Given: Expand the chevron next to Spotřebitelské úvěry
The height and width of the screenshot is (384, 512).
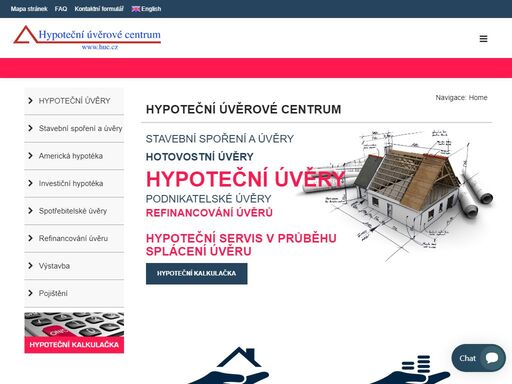Looking at the screenshot, I should [x=30, y=211].
